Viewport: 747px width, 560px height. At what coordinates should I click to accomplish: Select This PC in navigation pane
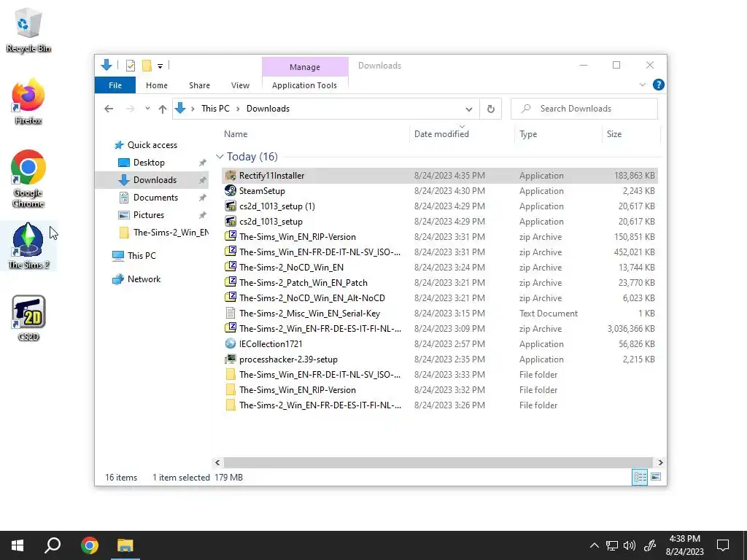(142, 256)
